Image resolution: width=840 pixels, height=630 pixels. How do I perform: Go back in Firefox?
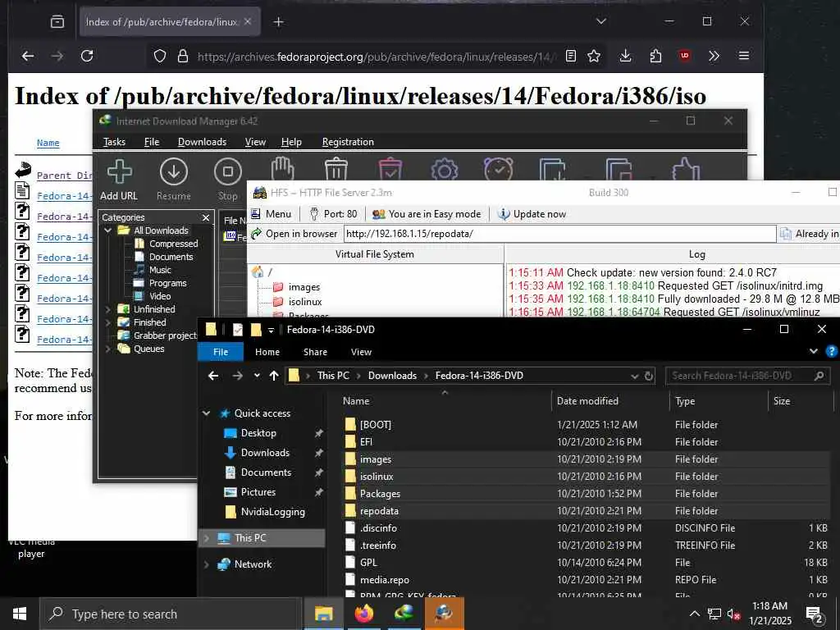click(x=28, y=56)
